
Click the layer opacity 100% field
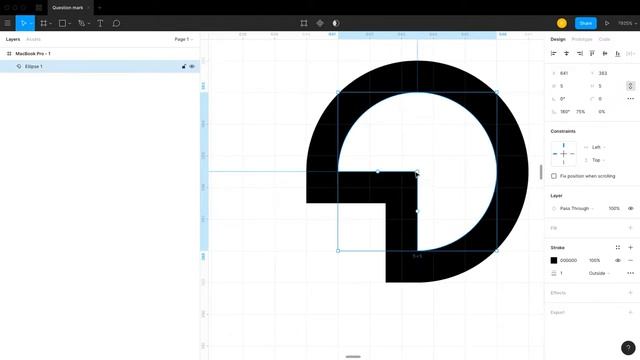point(614,209)
